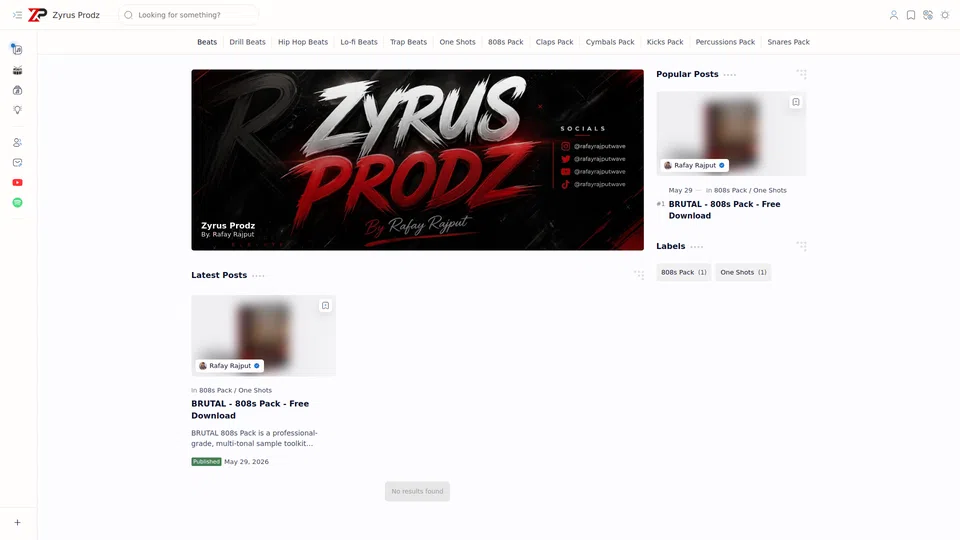Open popular post title 'BRUTAL - 808s Pack - Free Download'
Screen dimensions: 960x540
coord(724,210)
